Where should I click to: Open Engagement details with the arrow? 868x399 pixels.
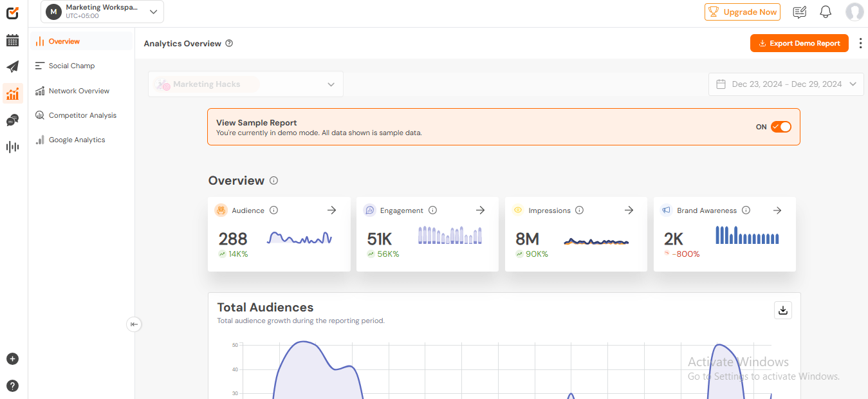(x=480, y=210)
